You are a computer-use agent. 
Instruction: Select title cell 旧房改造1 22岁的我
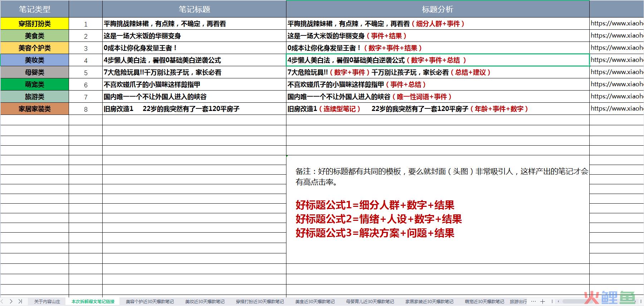pos(194,109)
